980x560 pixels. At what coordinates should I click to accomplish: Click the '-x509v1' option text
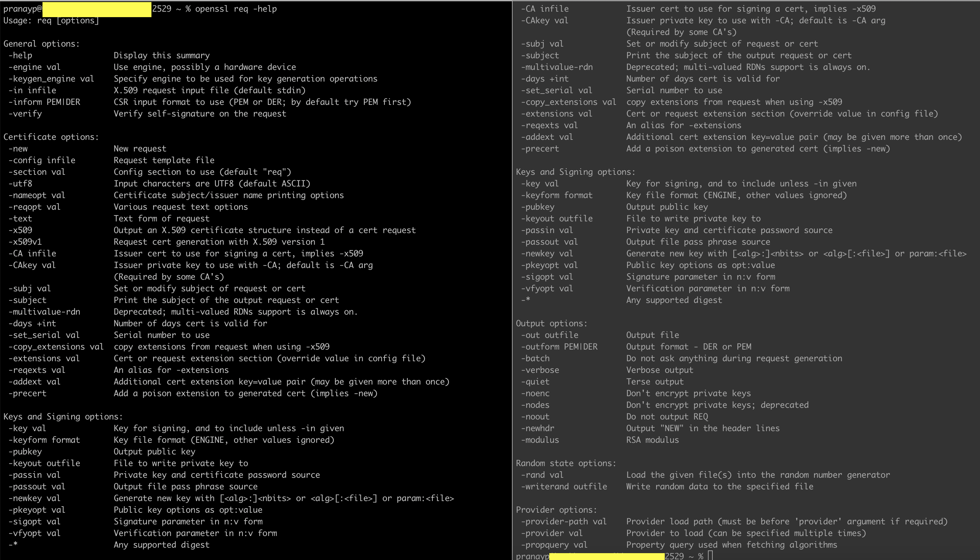click(25, 242)
